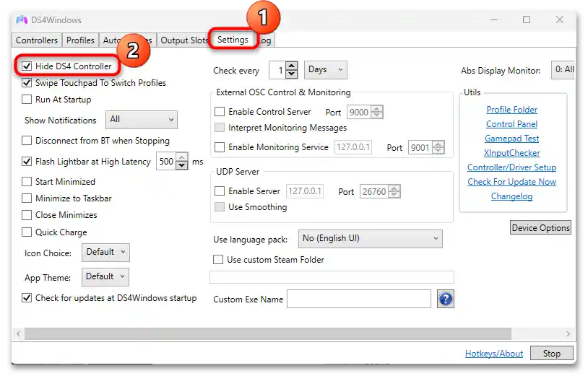
Task: Open Abs Display Monitor dropdown
Action: 563,70
